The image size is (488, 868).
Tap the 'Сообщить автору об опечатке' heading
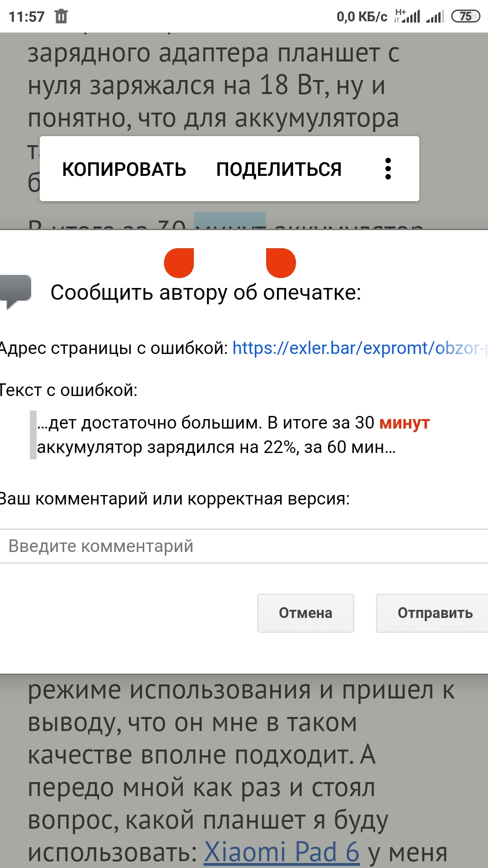206,292
